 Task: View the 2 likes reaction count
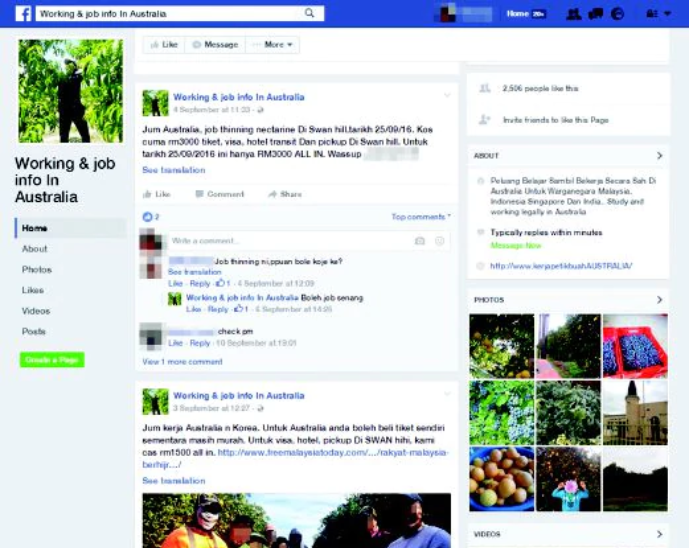(151, 217)
